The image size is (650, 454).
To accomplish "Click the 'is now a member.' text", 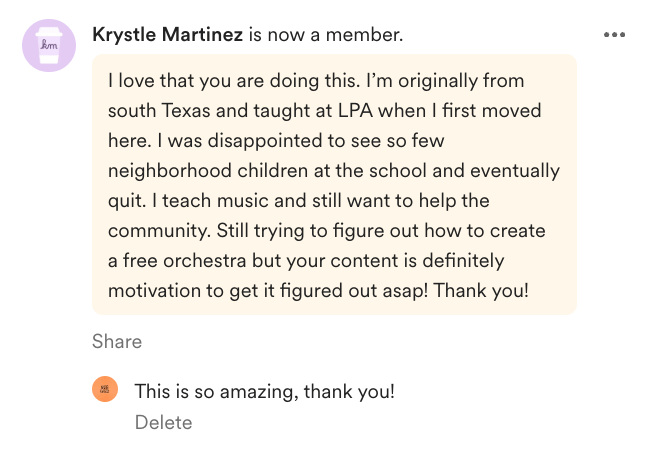I will (x=326, y=34).
